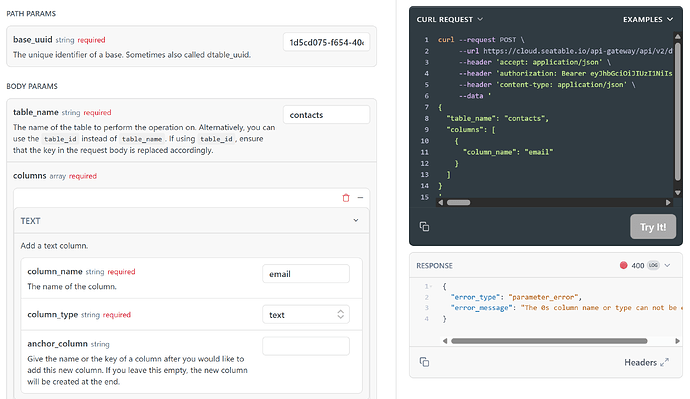Screen dimensions: 690x399
Task: Edit the table_name contacts field
Action: pyautogui.click(x=327, y=115)
